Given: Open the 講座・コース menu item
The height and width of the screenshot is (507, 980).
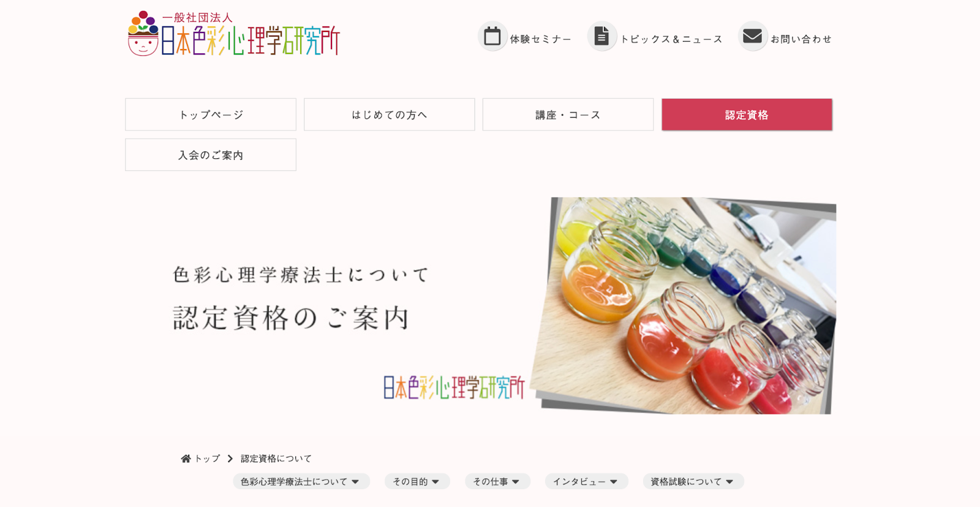Looking at the screenshot, I should [x=568, y=115].
